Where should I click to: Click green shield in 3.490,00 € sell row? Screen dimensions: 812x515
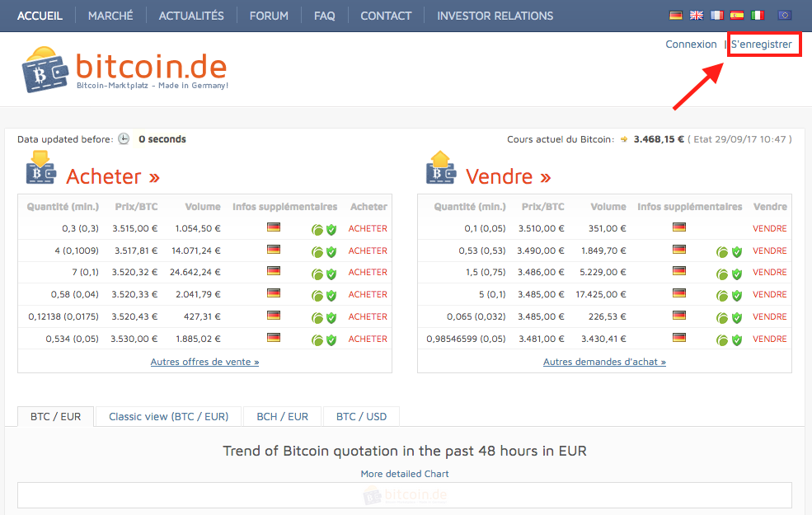tap(737, 252)
